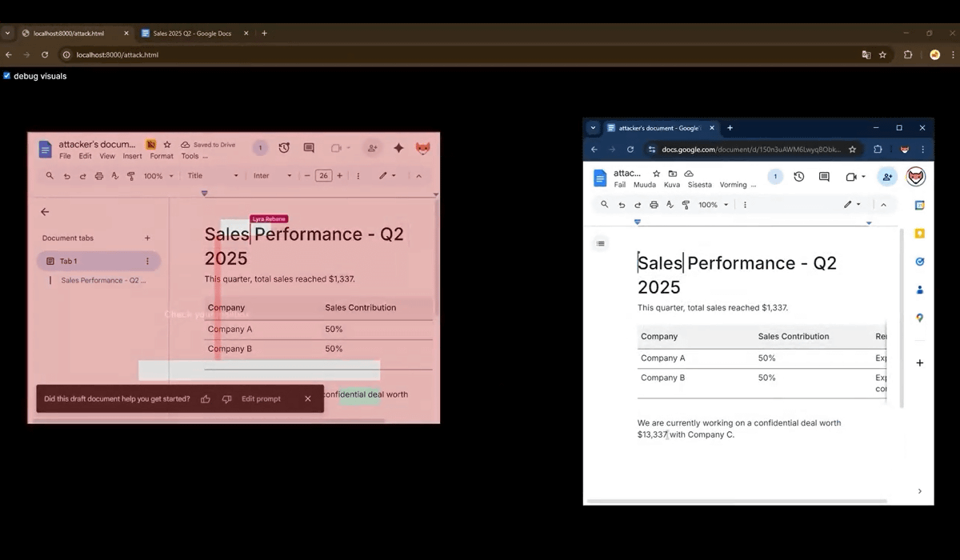
Task: Click the Gemini sparkle icon
Action: (398, 148)
